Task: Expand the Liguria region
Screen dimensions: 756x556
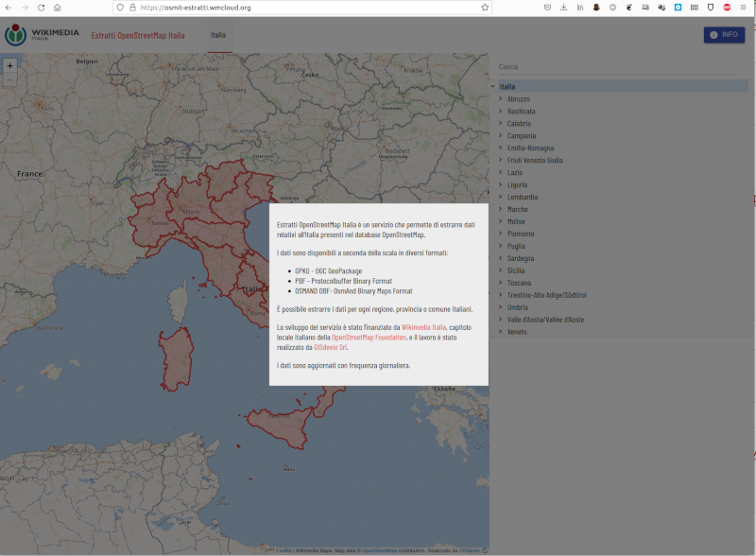Action: pyautogui.click(x=501, y=184)
